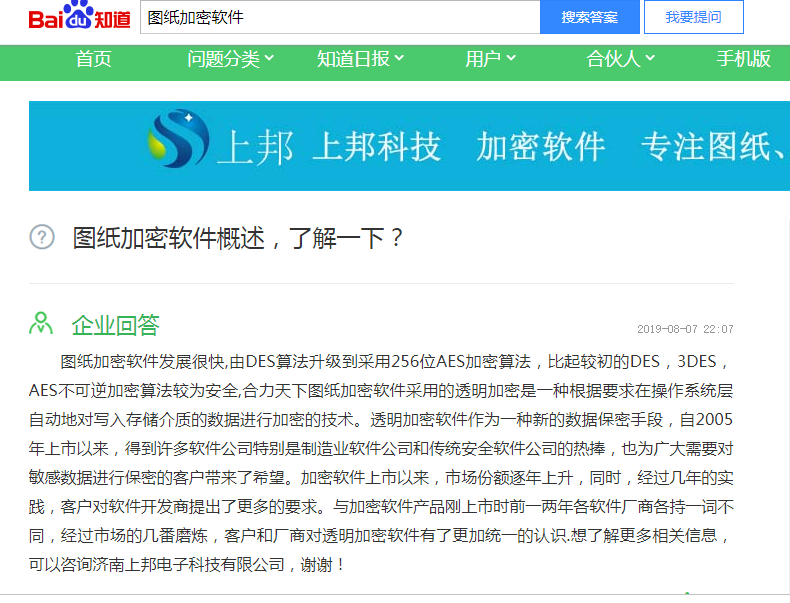Open the 问题分类 navigation menu
Image resolution: width=790 pixels, height=603 pixels.
(223, 59)
